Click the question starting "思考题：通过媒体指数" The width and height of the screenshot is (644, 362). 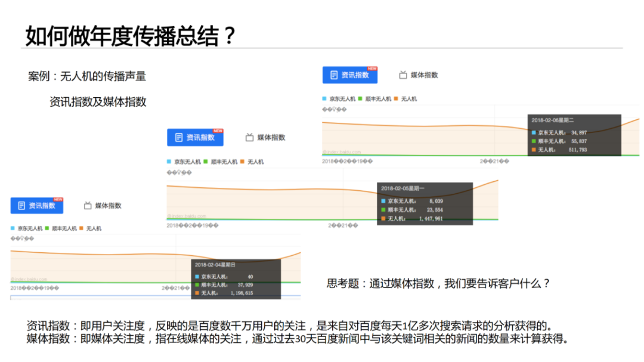438,283
